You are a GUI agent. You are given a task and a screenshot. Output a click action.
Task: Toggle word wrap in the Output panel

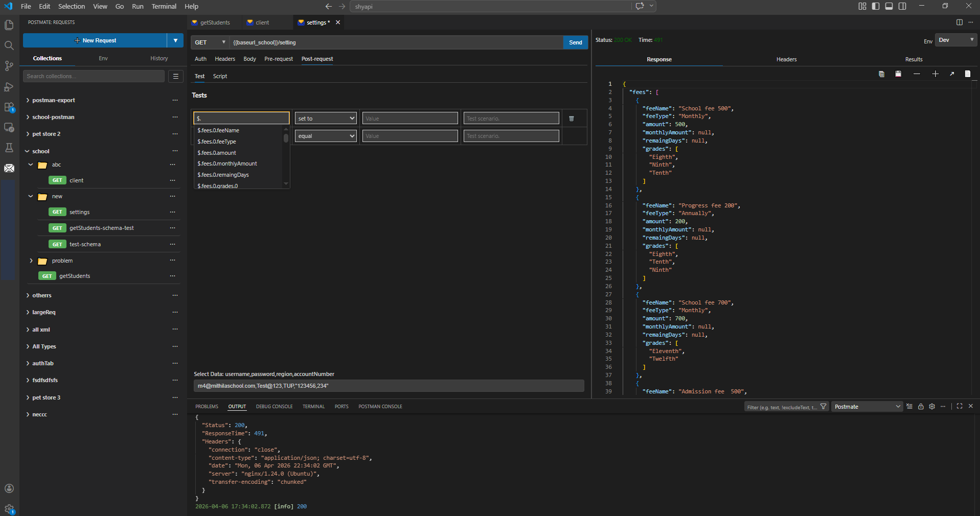click(x=909, y=406)
